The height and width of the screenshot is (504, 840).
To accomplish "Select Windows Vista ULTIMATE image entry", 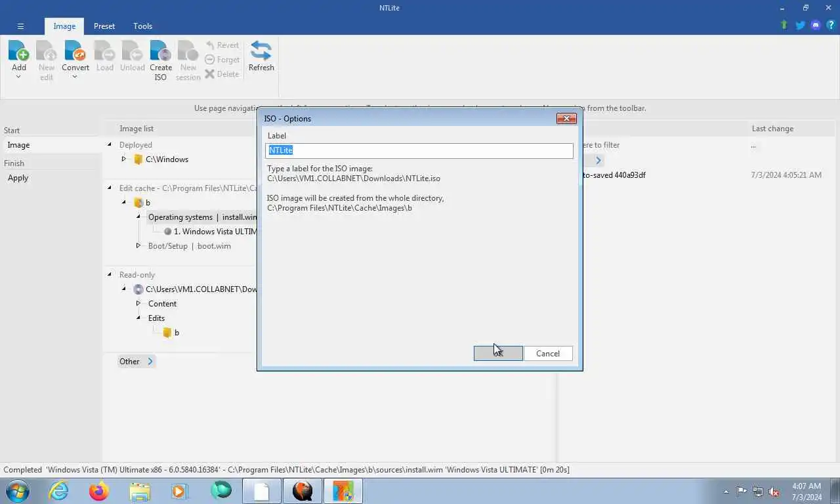I will [211, 232].
